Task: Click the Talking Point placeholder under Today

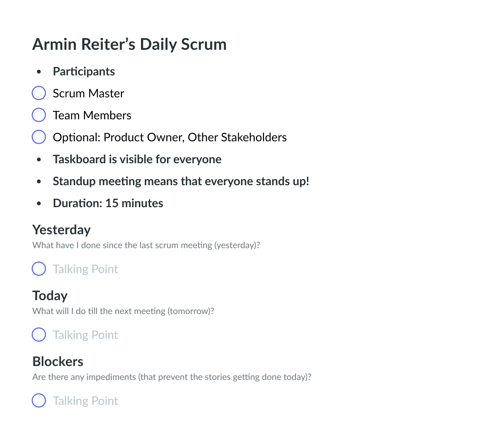Action: [85, 335]
